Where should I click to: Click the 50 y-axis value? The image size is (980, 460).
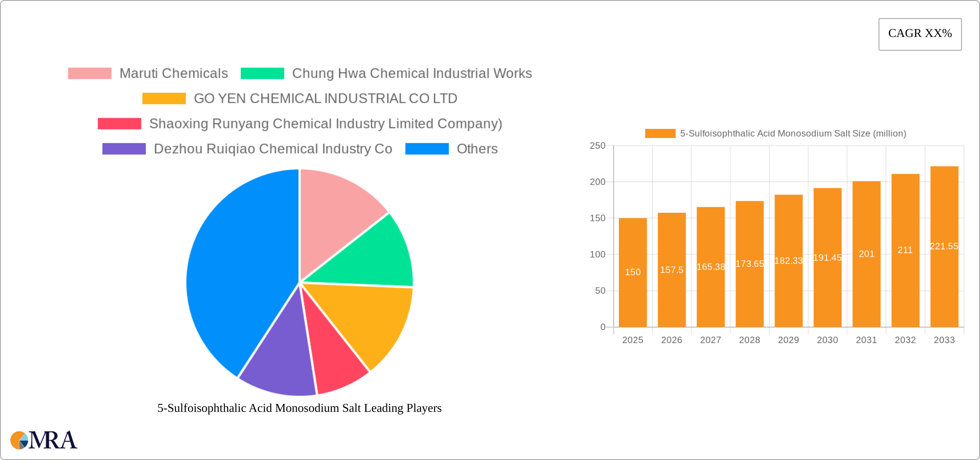point(600,291)
